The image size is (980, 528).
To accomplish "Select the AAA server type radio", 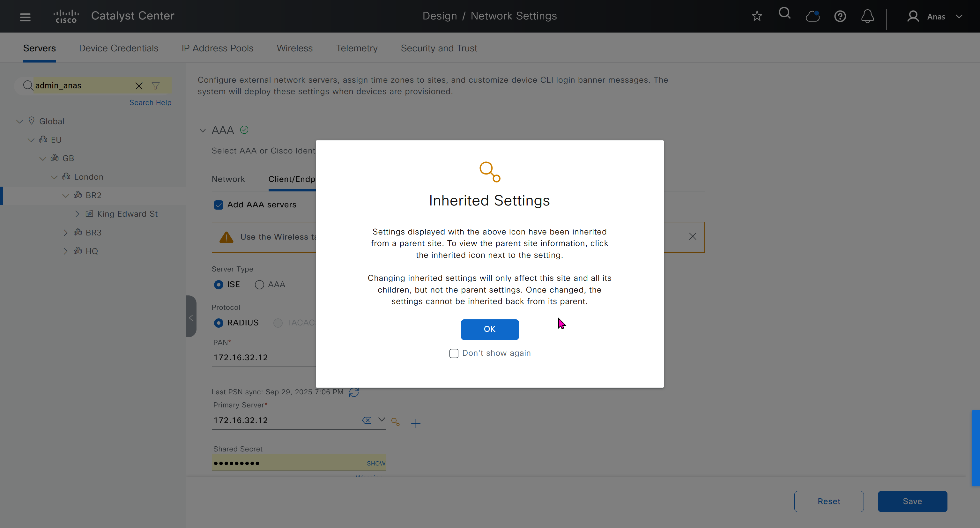I will pyautogui.click(x=259, y=285).
